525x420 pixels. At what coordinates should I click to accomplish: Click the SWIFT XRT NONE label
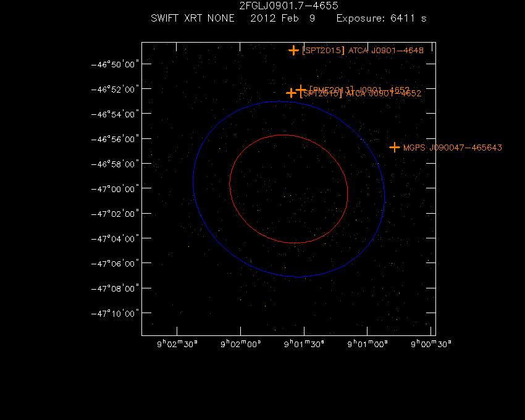(193, 18)
